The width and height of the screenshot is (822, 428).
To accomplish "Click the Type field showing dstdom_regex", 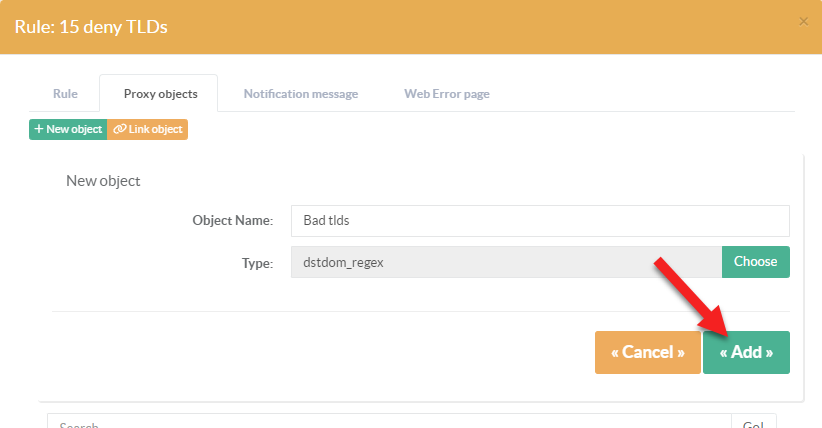I will pyautogui.click(x=506, y=262).
